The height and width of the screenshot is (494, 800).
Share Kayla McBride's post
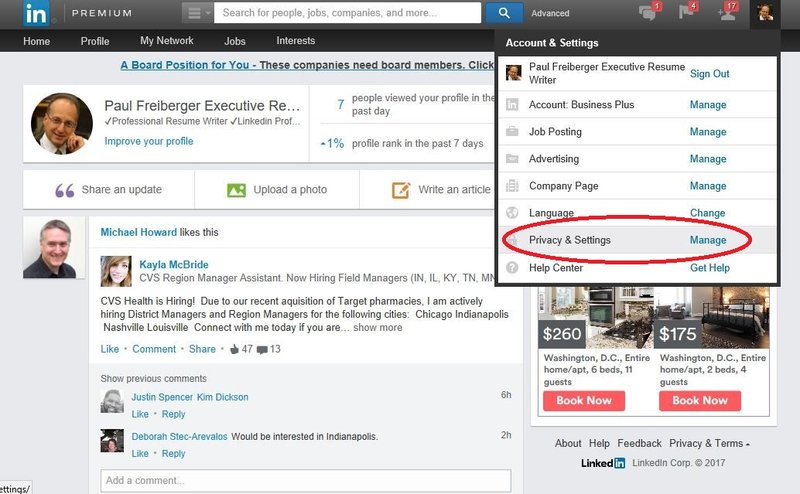point(202,349)
